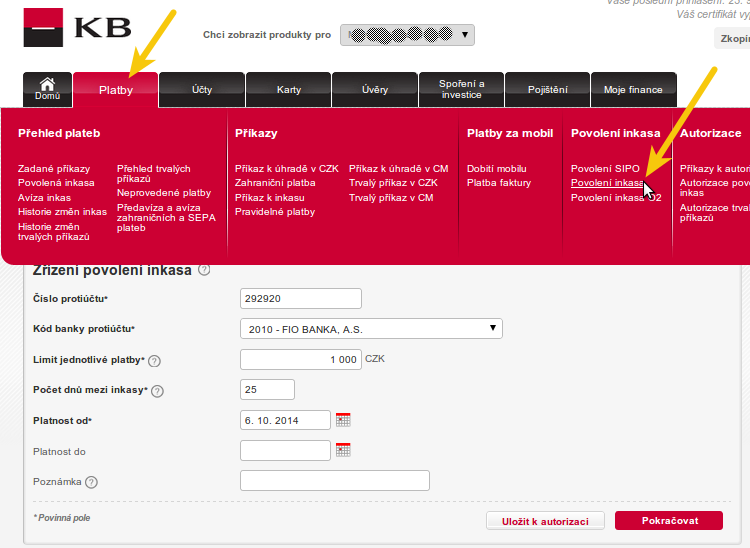Open the product selection dropdown

(x=407, y=36)
